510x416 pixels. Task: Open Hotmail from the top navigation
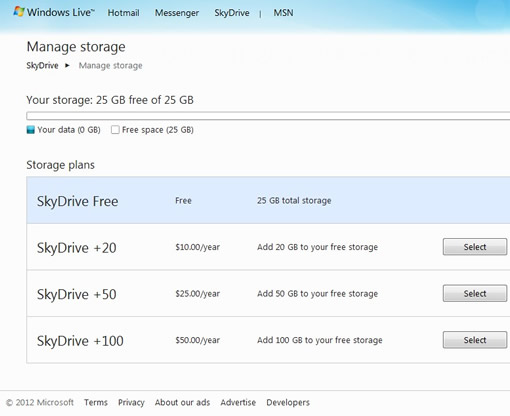tap(123, 13)
